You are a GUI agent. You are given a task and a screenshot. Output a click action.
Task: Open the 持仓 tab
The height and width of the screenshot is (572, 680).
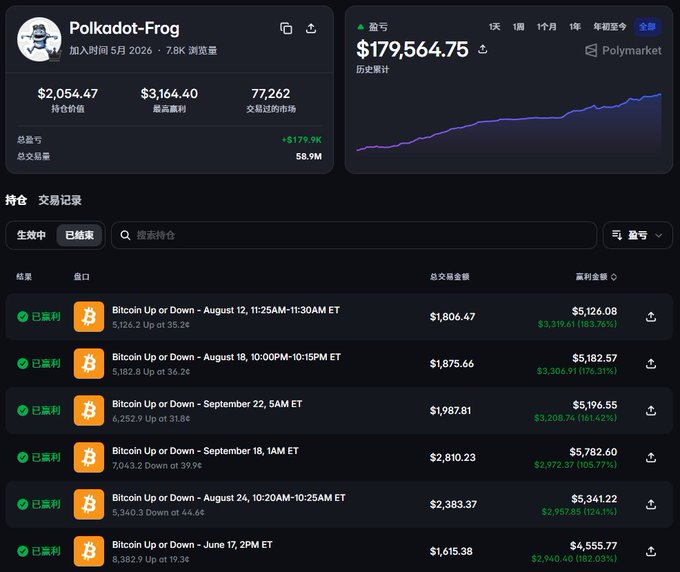point(16,200)
